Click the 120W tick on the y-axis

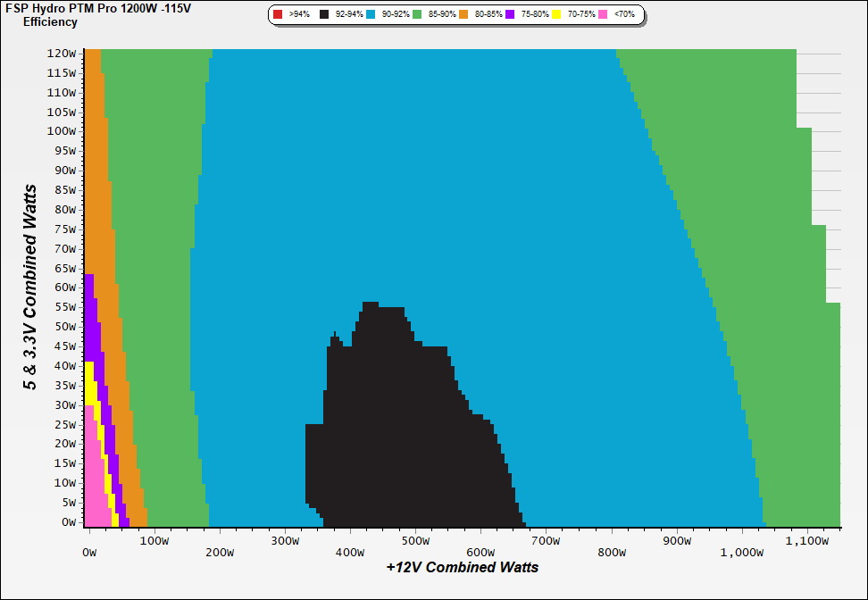pos(63,53)
